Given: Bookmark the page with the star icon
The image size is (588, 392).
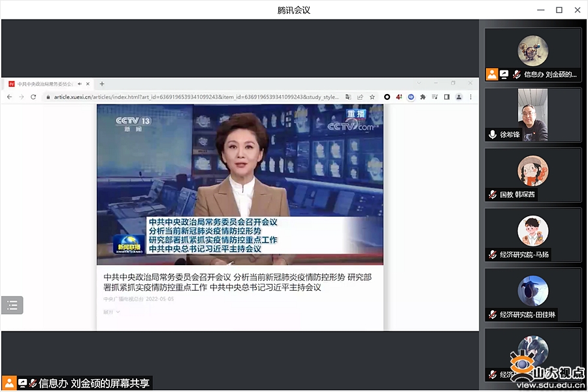Looking at the screenshot, I should [372, 97].
